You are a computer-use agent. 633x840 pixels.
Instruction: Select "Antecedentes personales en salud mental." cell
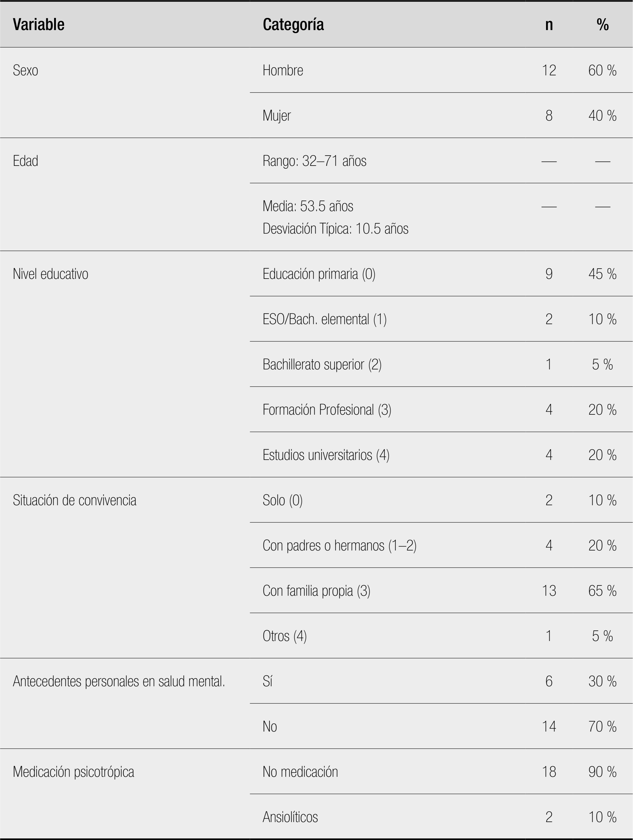click(119, 682)
